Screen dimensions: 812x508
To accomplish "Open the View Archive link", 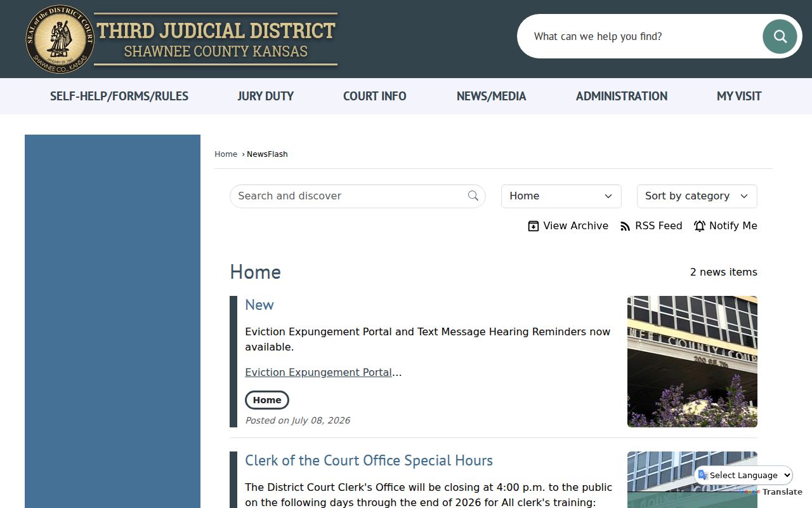I will point(568,226).
